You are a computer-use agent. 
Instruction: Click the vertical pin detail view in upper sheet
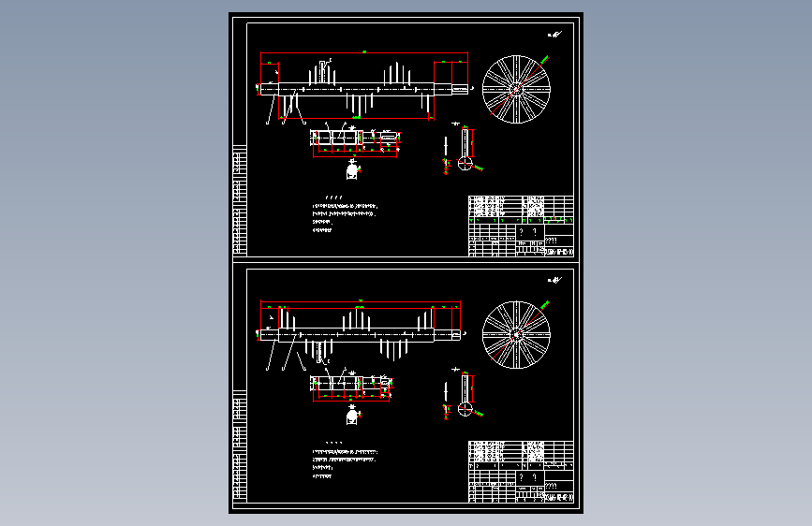point(464,149)
